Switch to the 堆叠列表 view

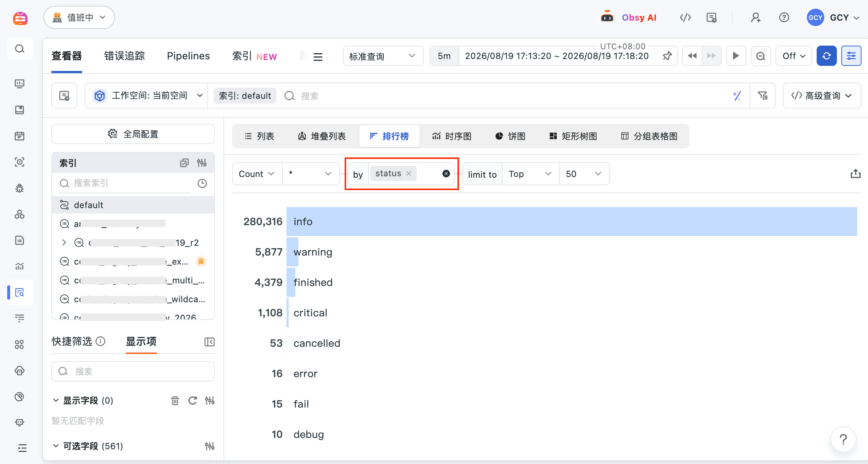(x=322, y=136)
